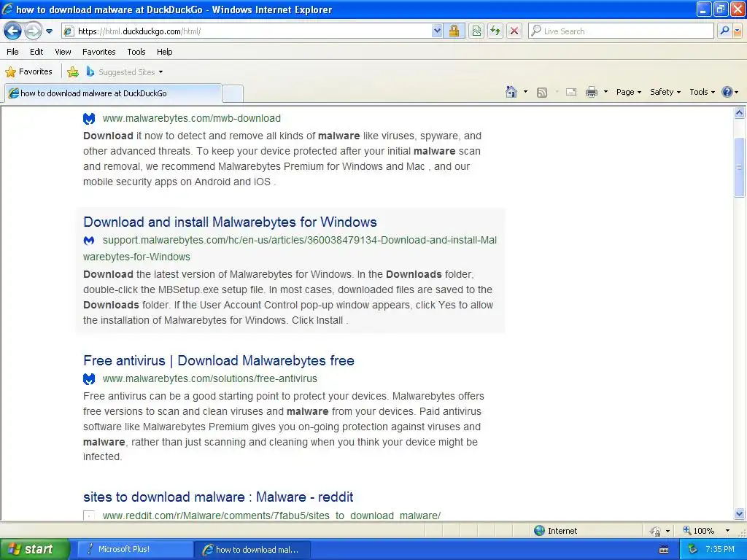Click Malwarebytes favicon beside free-antivirus URL
This screenshot has width=747, height=560.
pos(89,379)
